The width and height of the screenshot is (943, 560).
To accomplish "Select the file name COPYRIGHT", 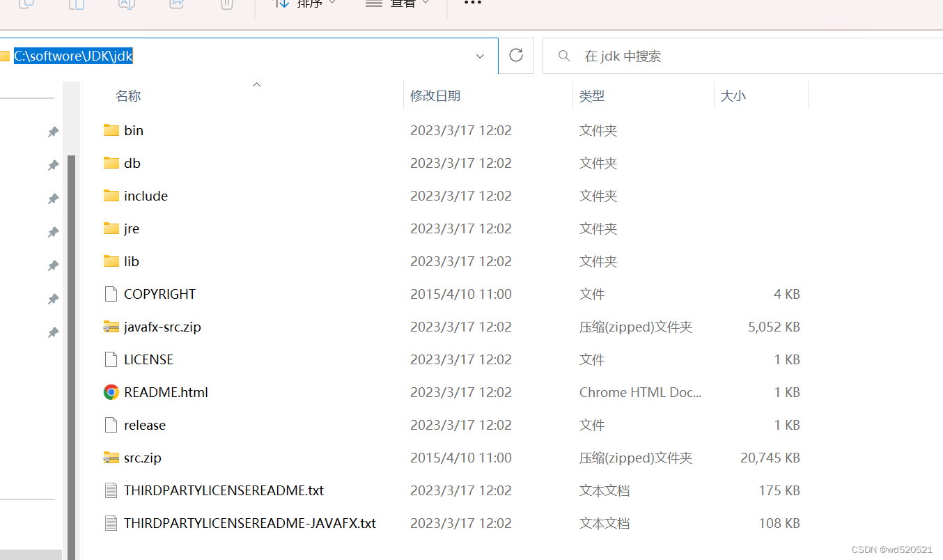I will tap(159, 294).
